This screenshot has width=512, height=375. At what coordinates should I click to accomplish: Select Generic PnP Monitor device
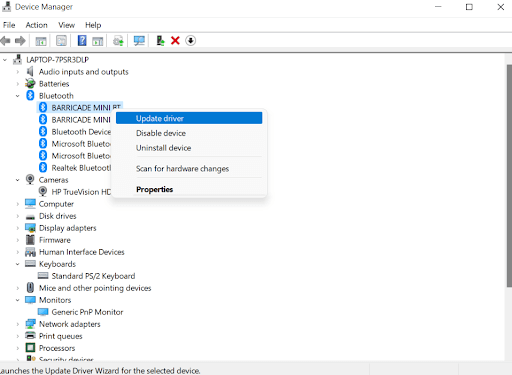(x=87, y=312)
